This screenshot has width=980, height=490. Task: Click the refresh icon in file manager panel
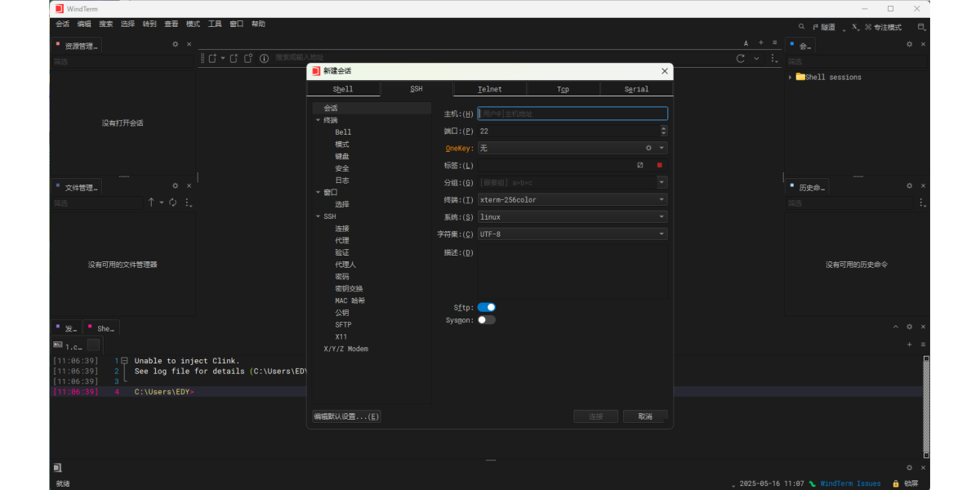[173, 203]
